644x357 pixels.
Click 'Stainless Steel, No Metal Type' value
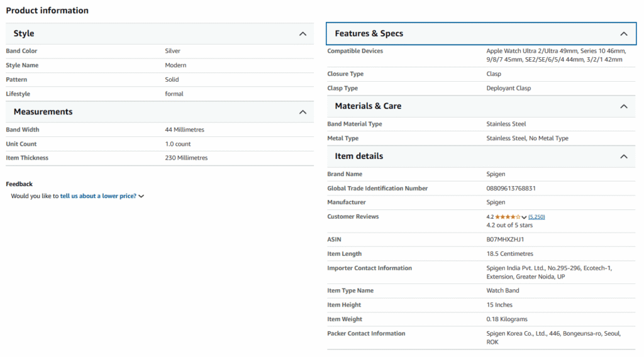click(528, 138)
